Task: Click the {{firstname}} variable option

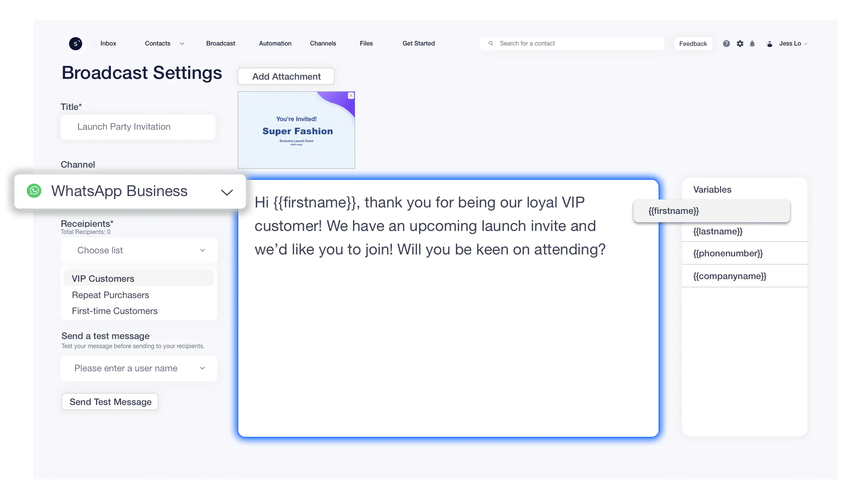Action: pos(710,210)
